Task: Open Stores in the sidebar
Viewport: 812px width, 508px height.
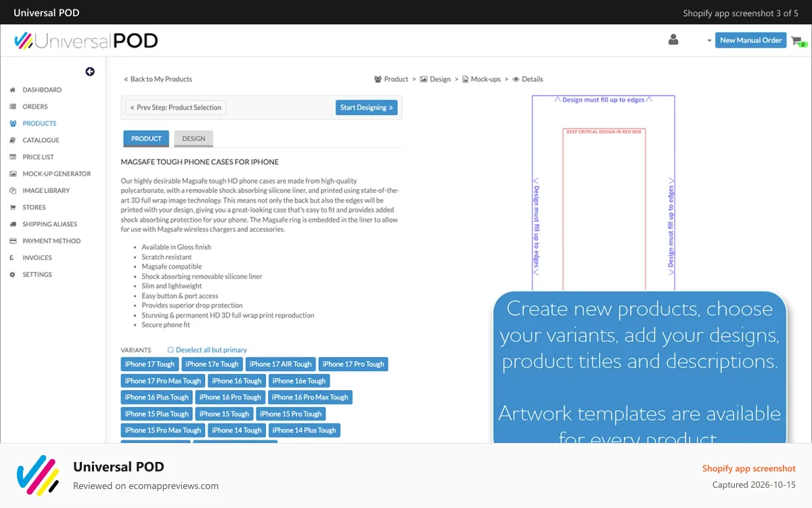Action: coord(34,207)
